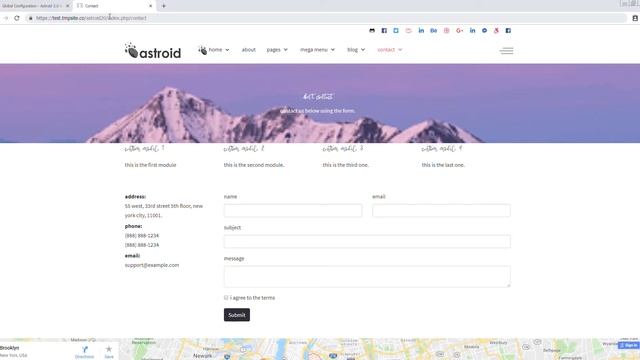The width and height of the screenshot is (640, 360).
Task: Click 'this is the third one.' text
Action: point(346,165)
